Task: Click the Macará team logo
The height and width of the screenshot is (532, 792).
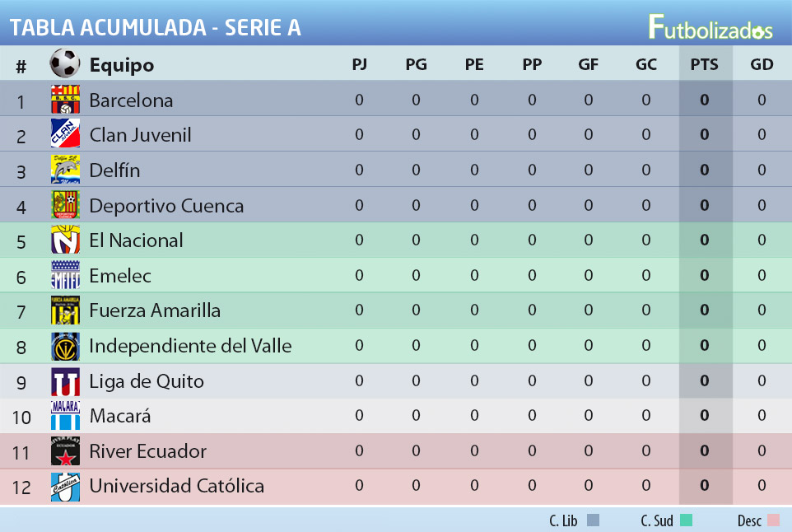Action: coord(65,415)
